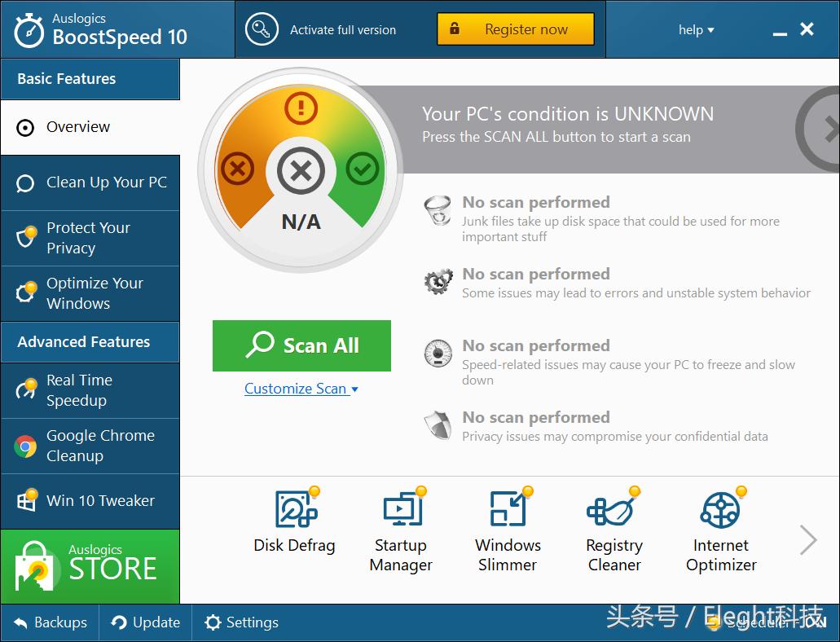Click the orange exclamation icon on gauge
The image size is (840, 642).
click(x=301, y=108)
